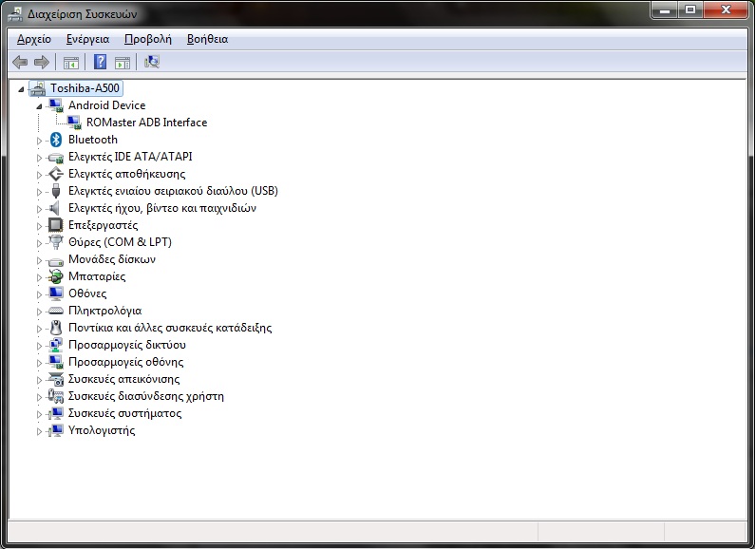Click the action pane toolbar icon beside Help
Image resolution: width=756 pixels, height=549 pixels.
point(122,63)
